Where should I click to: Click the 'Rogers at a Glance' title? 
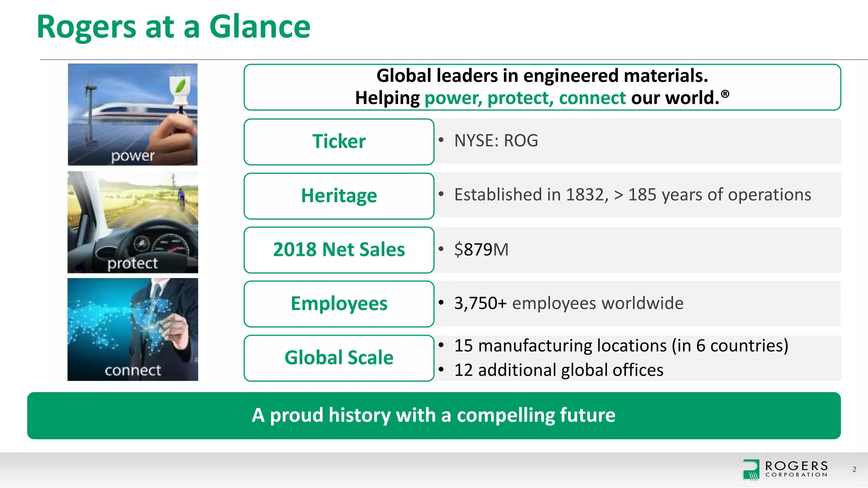point(174,27)
